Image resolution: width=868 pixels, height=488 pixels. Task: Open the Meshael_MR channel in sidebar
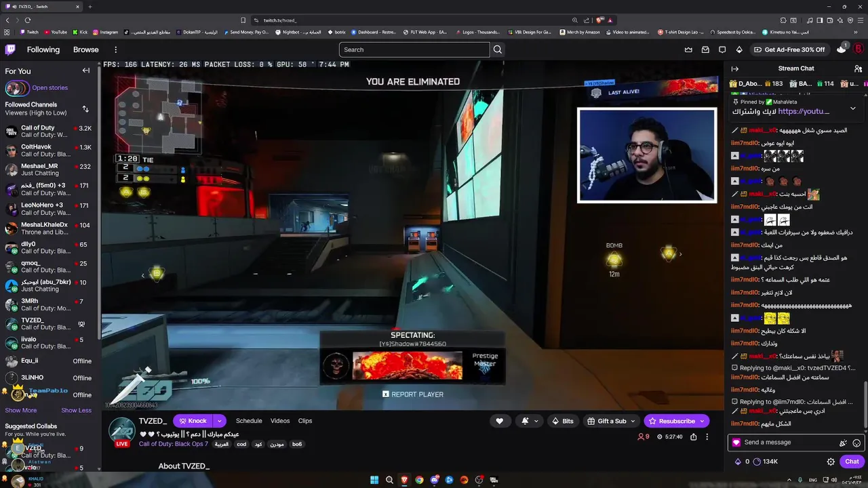tap(48, 169)
